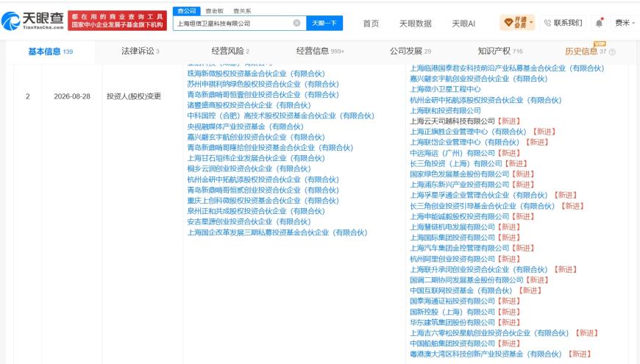
Task: Open link 珠海新微股权投资基金合伙企业
Action: point(256,74)
